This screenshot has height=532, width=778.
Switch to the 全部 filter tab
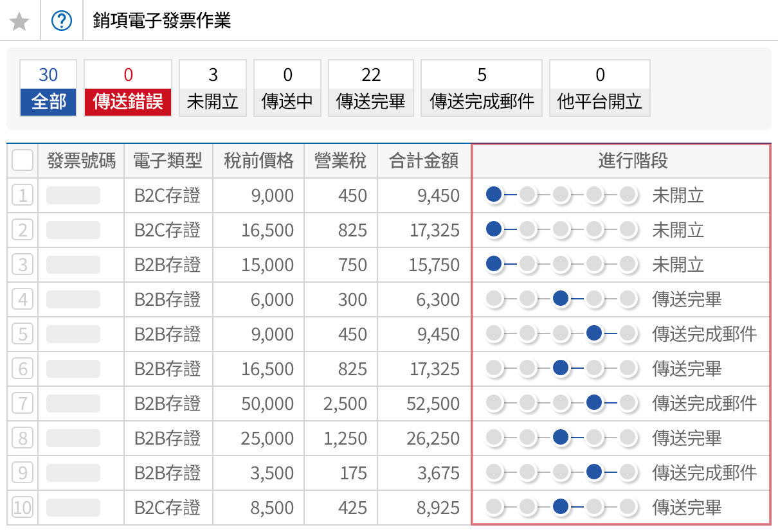(x=48, y=87)
